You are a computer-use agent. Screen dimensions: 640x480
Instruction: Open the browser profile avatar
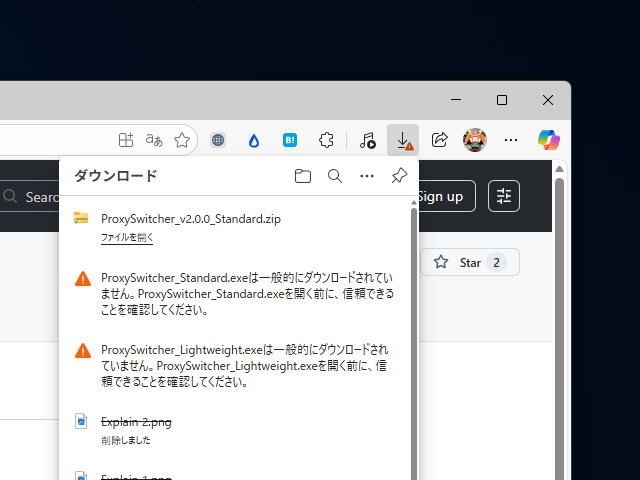(475, 140)
